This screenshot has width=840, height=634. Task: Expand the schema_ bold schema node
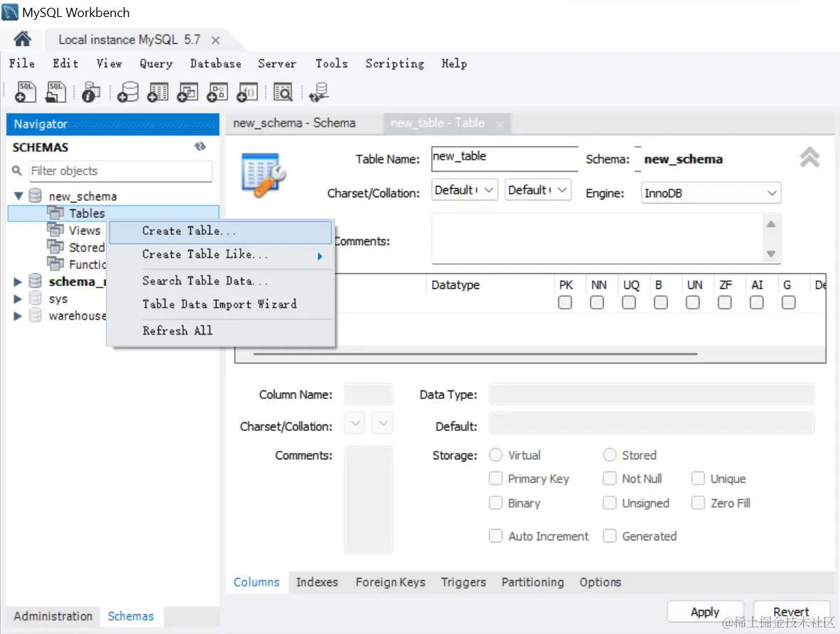[x=18, y=282]
